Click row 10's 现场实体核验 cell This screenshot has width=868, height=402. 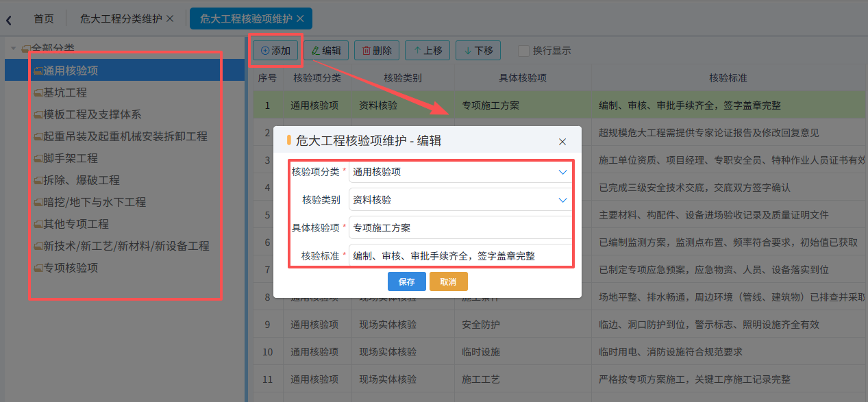(x=403, y=352)
